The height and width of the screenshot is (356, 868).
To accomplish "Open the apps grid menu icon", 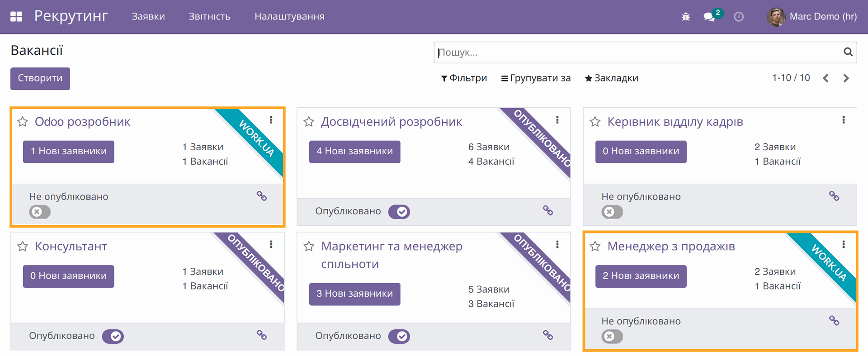I will 16,17.
